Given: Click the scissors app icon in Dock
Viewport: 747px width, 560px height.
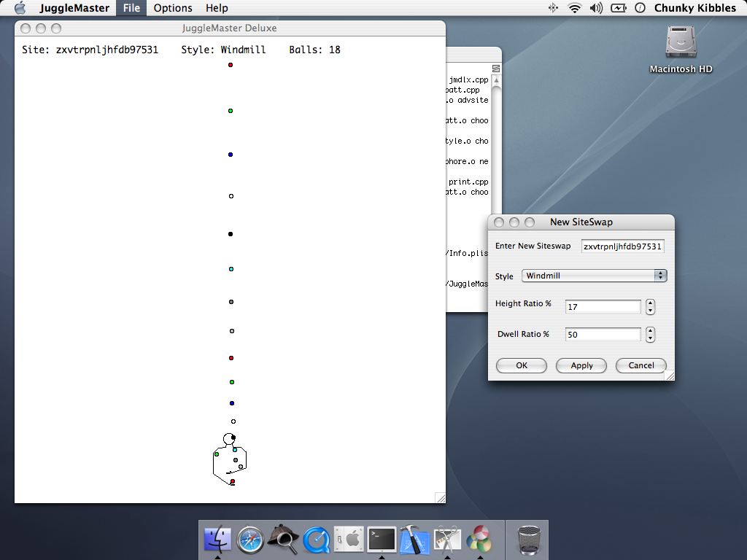Looking at the screenshot, I should click(x=447, y=540).
